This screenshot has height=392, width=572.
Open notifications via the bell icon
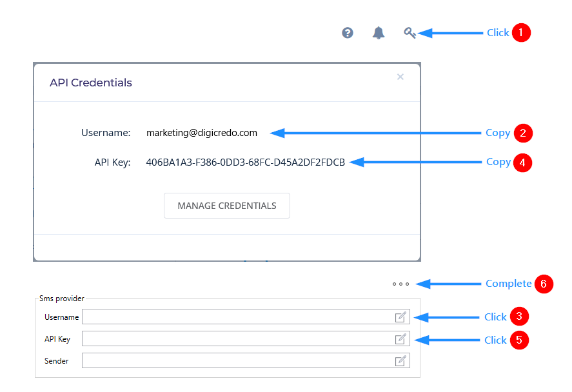(379, 33)
